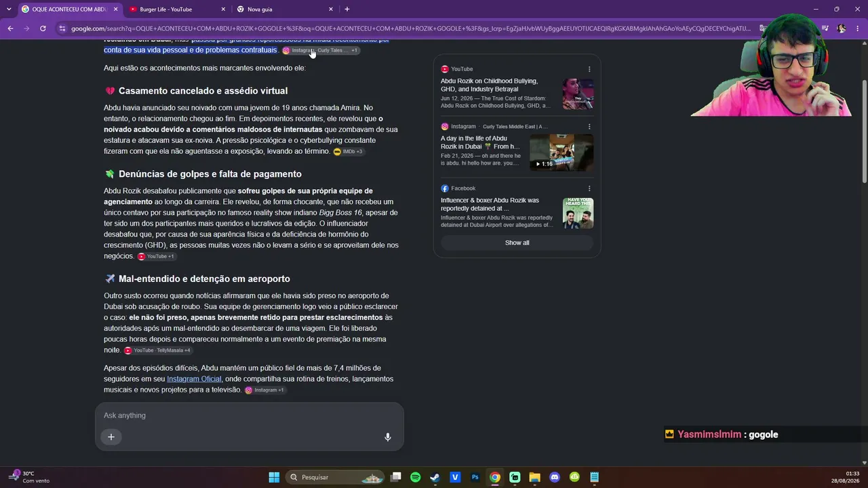Open Notepad from the taskbar
The width and height of the screenshot is (868, 488).
coord(594,477)
